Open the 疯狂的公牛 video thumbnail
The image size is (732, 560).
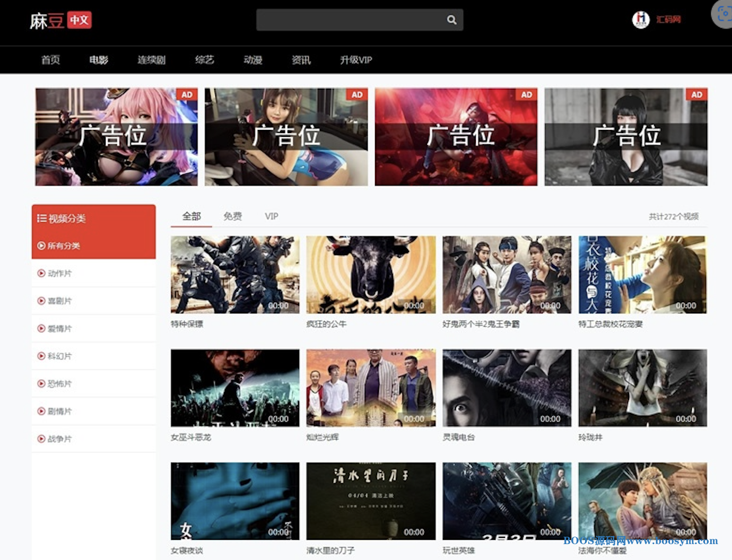coord(371,275)
